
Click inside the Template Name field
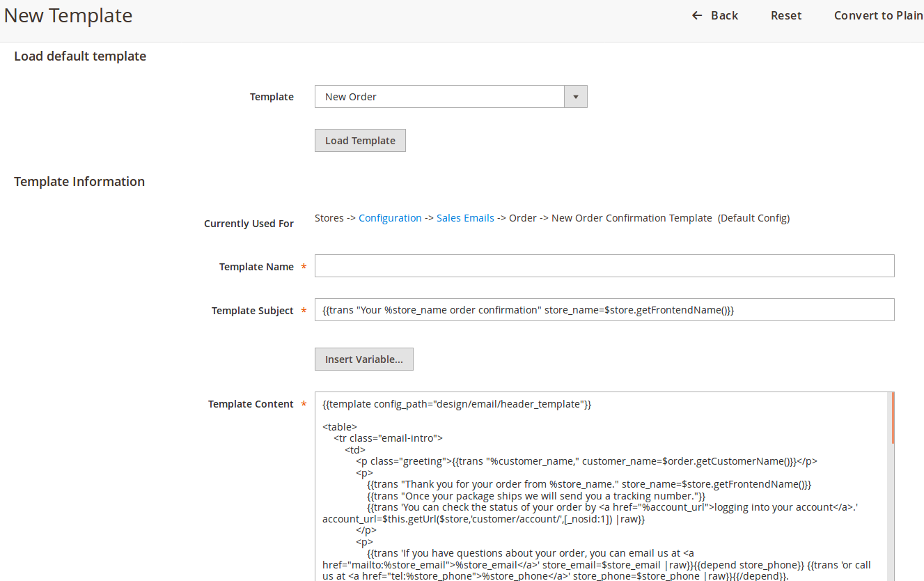[604, 265]
